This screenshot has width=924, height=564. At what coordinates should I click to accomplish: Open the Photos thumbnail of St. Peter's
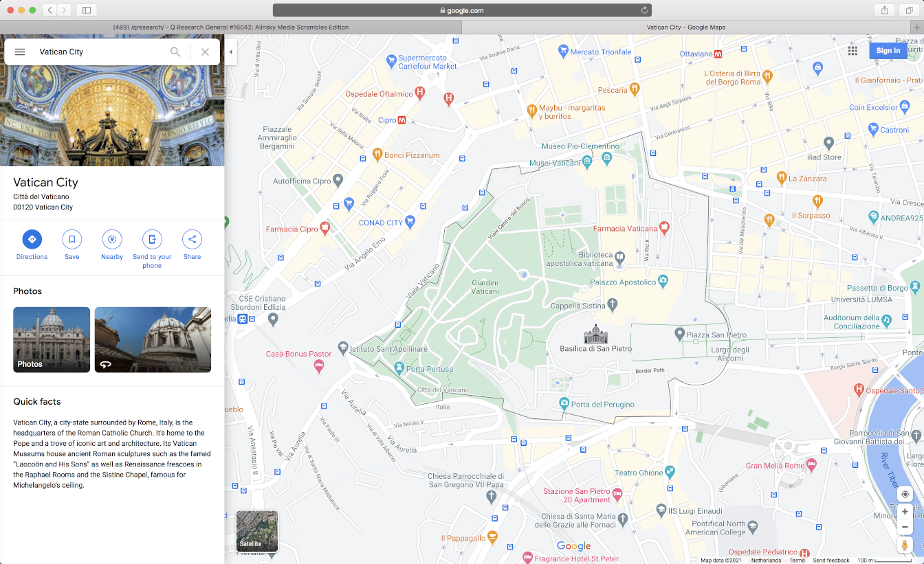click(52, 339)
